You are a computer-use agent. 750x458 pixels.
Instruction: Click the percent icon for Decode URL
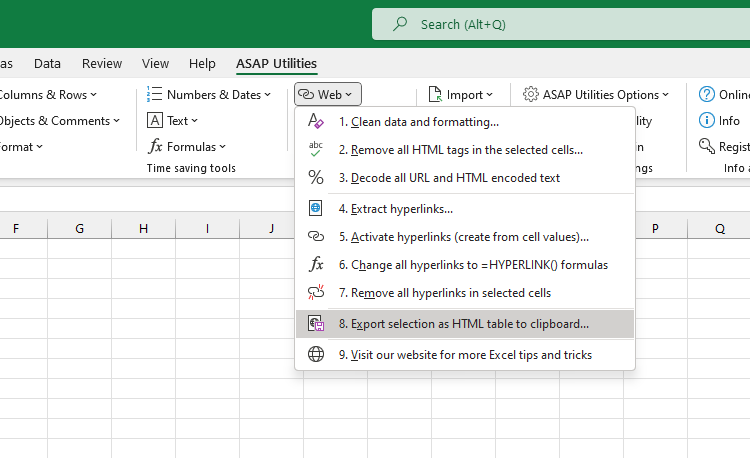[316, 177]
